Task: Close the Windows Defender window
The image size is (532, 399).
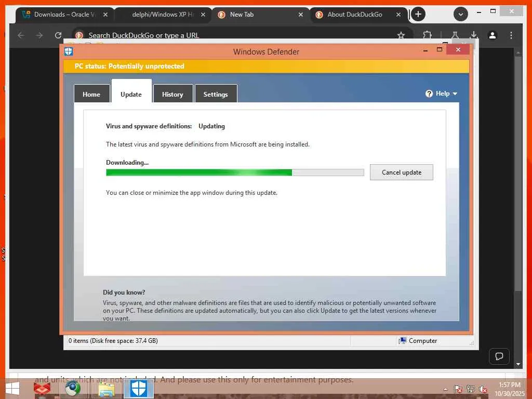Action: coord(458,49)
